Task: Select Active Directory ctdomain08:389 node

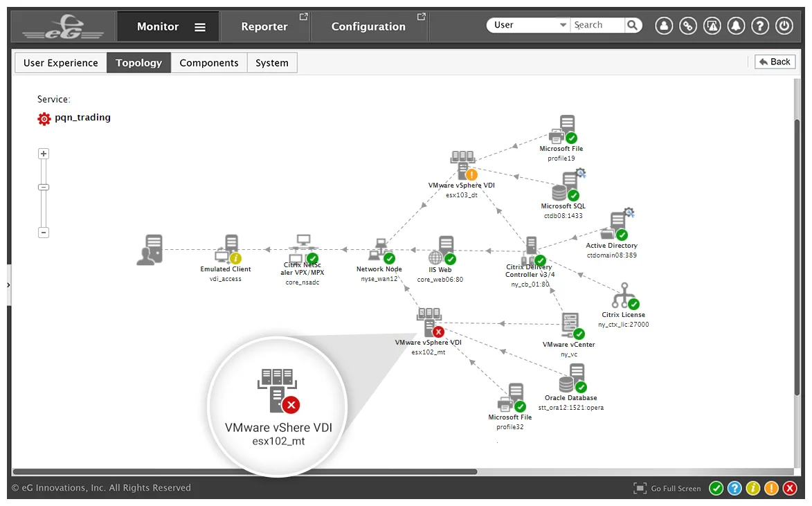Action: click(617, 225)
